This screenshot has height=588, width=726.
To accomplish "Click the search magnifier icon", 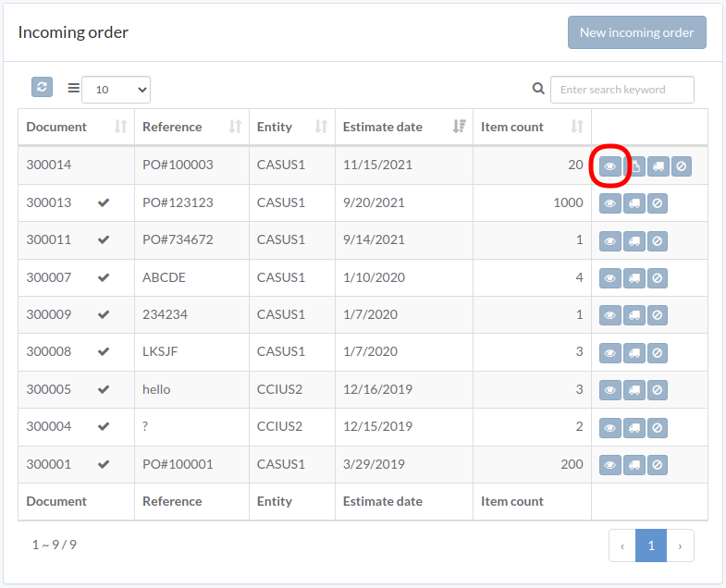I will click(x=538, y=88).
